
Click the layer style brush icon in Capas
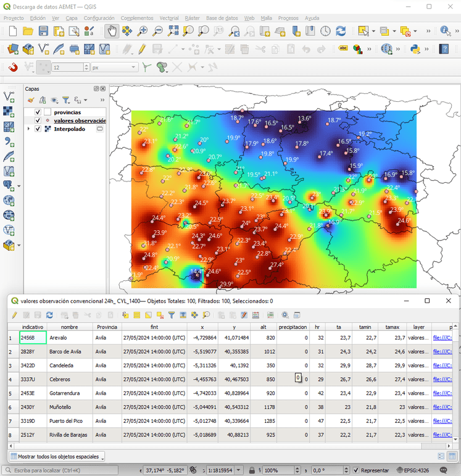pyautogui.click(x=31, y=100)
